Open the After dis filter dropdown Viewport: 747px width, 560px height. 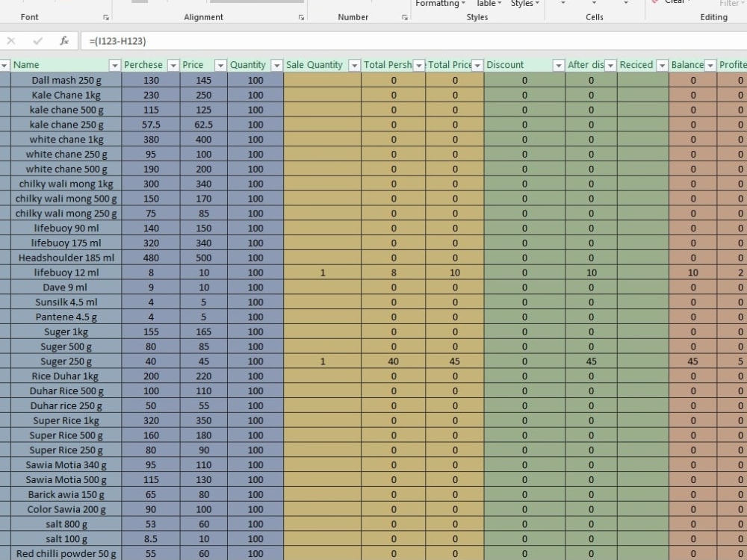(610, 65)
